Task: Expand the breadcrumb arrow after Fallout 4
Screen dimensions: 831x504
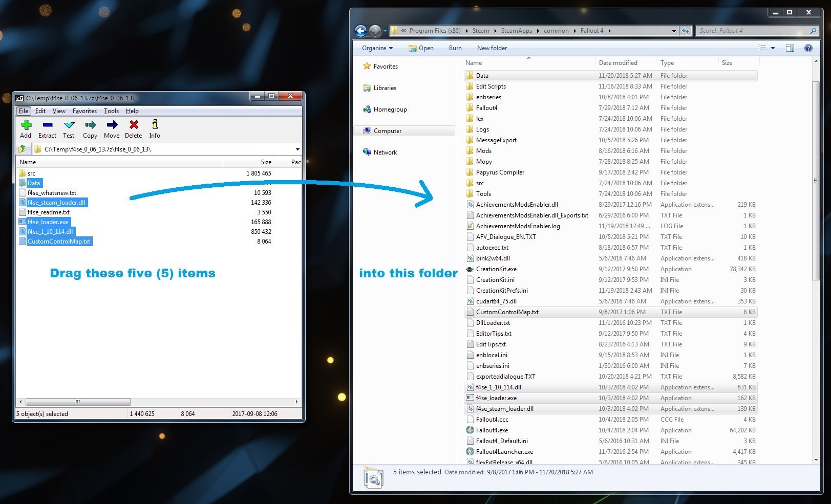Action: pyautogui.click(x=609, y=31)
